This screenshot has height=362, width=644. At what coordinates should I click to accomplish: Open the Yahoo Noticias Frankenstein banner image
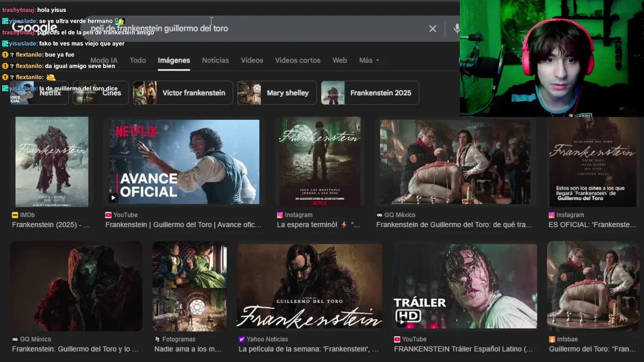pyautogui.click(x=309, y=286)
